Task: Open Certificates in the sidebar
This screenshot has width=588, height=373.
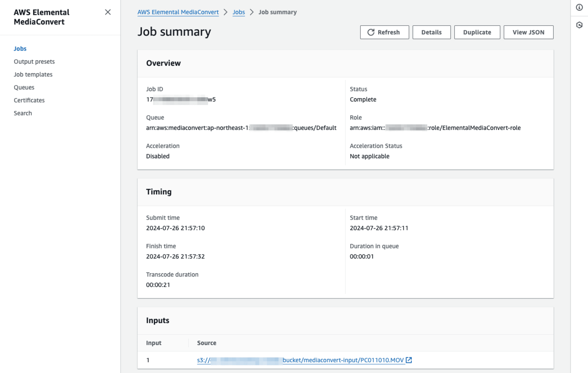Action: click(x=29, y=100)
